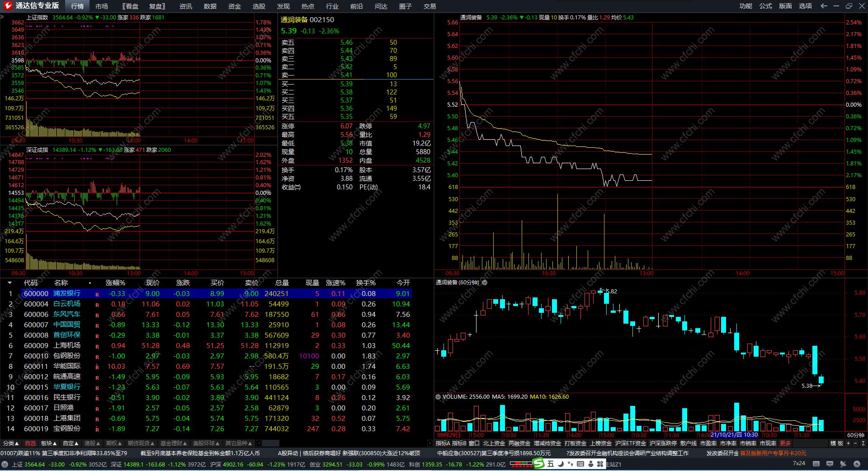Show 散户线 indicator
Viewport: 868px width, 471px height.
coord(689,443)
